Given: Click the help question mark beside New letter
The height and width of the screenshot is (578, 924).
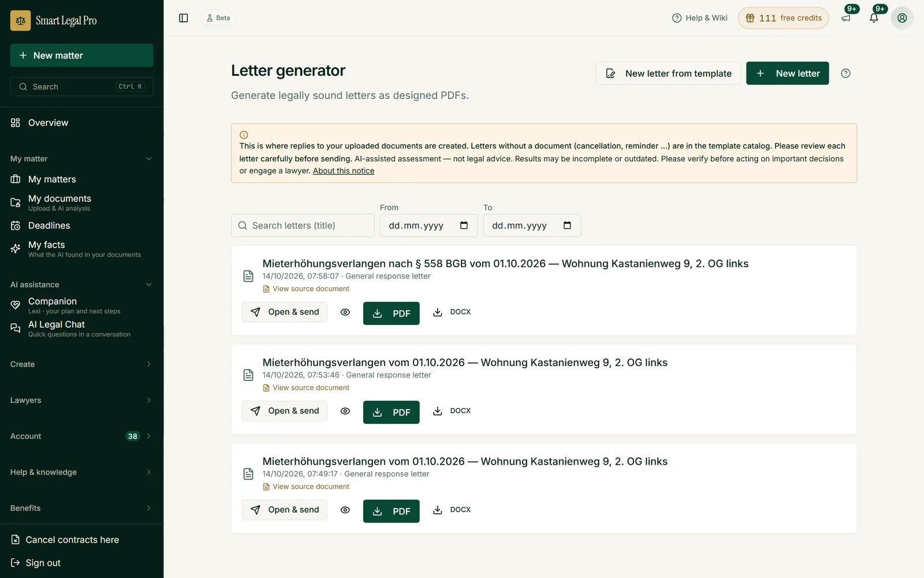Looking at the screenshot, I should pyautogui.click(x=845, y=73).
